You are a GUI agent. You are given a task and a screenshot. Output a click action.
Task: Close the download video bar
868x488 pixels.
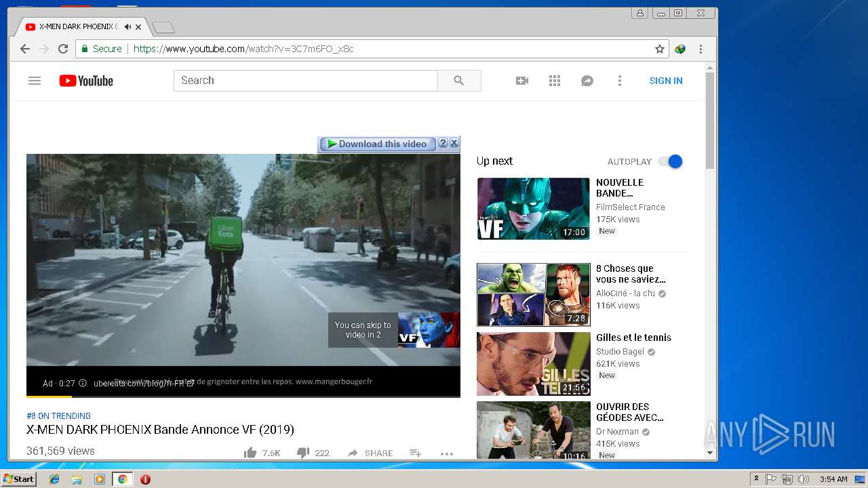point(454,143)
